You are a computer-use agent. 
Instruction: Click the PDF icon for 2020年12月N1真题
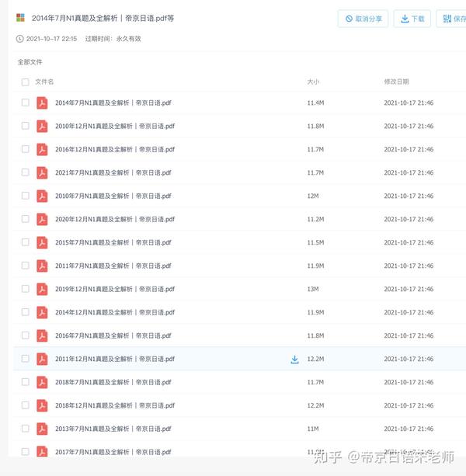click(x=42, y=219)
